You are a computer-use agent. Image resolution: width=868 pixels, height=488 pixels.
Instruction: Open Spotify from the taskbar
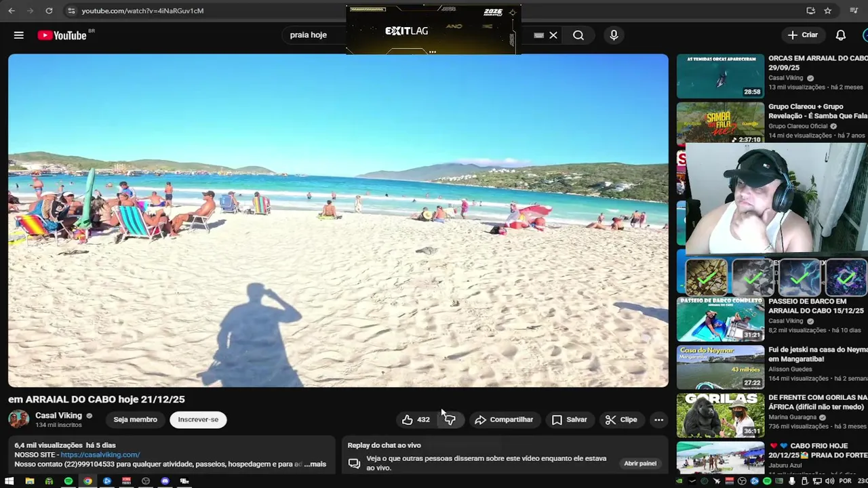point(68,481)
